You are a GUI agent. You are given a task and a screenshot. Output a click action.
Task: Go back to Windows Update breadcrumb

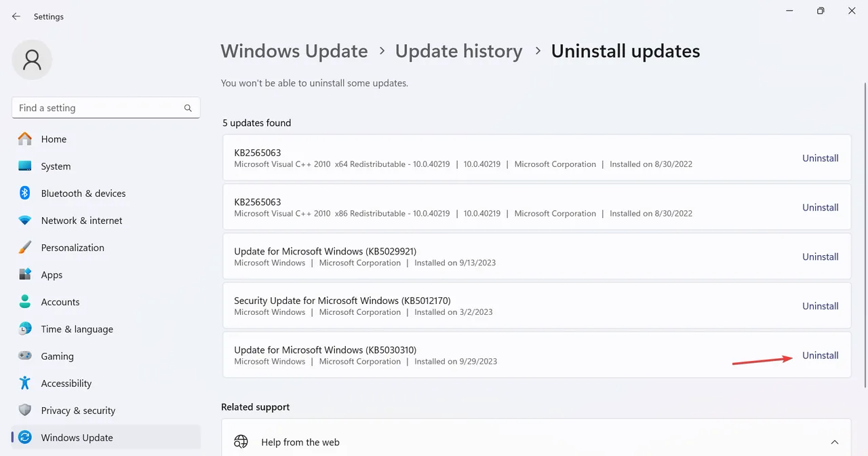coord(294,51)
